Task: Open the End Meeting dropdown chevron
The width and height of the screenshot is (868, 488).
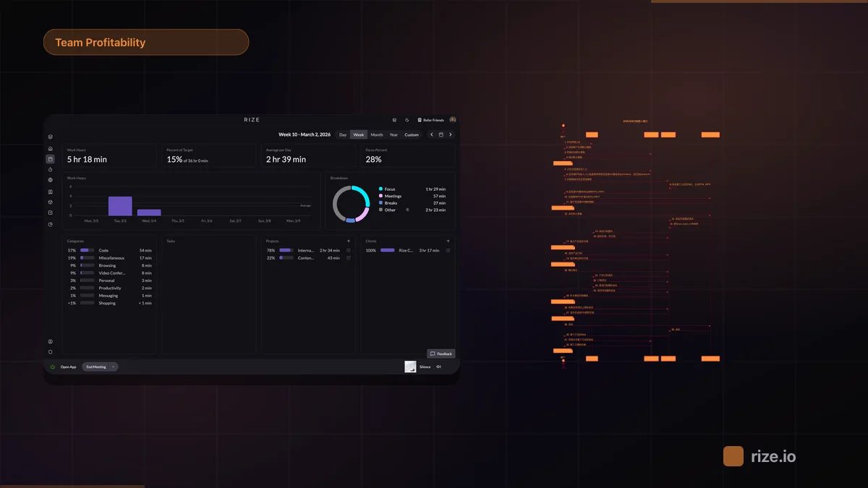Action: pyautogui.click(x=112, y=367)
